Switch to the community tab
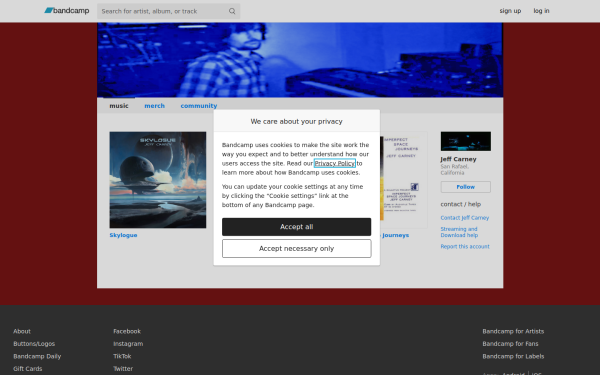The width and height of the screenshot is (600, 375). pos(199,106)
